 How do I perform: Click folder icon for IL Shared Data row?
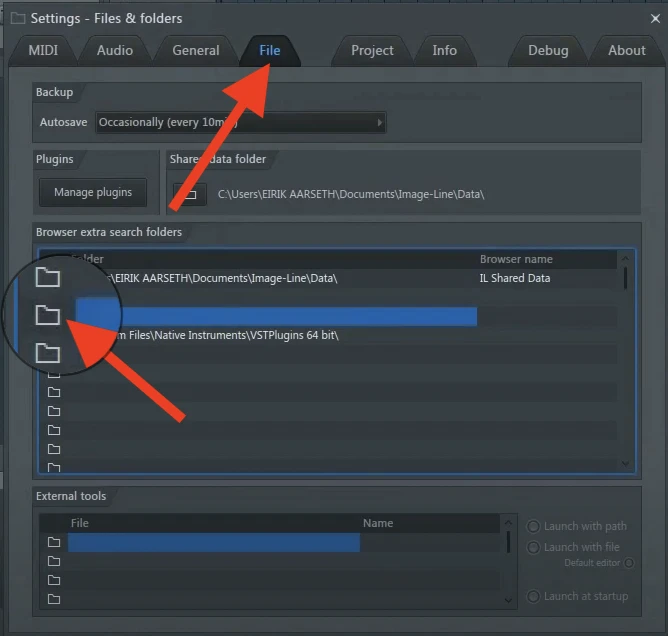tap(47, 278)
